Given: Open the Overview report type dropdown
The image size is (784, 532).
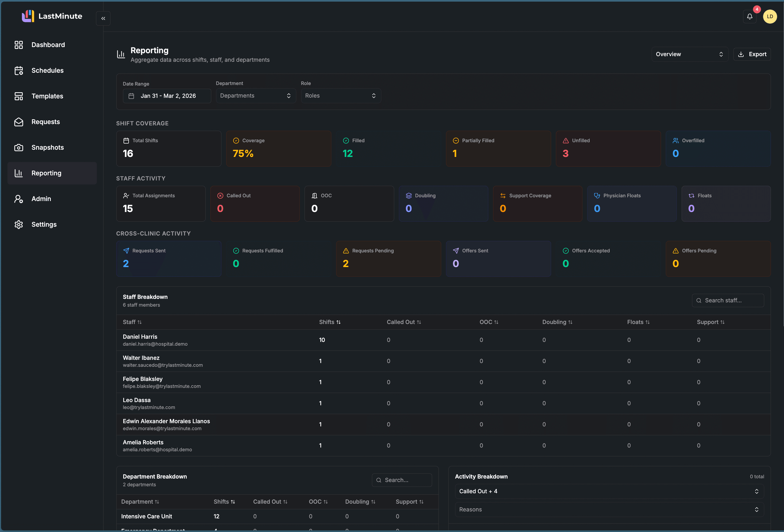Looking at the screenshot, I should point(690,54).
